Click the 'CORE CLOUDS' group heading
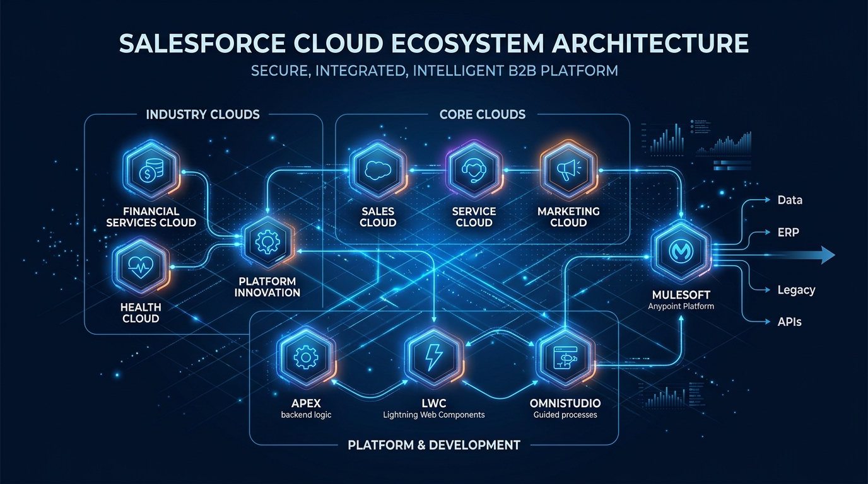The height and width of the screenshot is (484, 868). [x=482, y=114]
